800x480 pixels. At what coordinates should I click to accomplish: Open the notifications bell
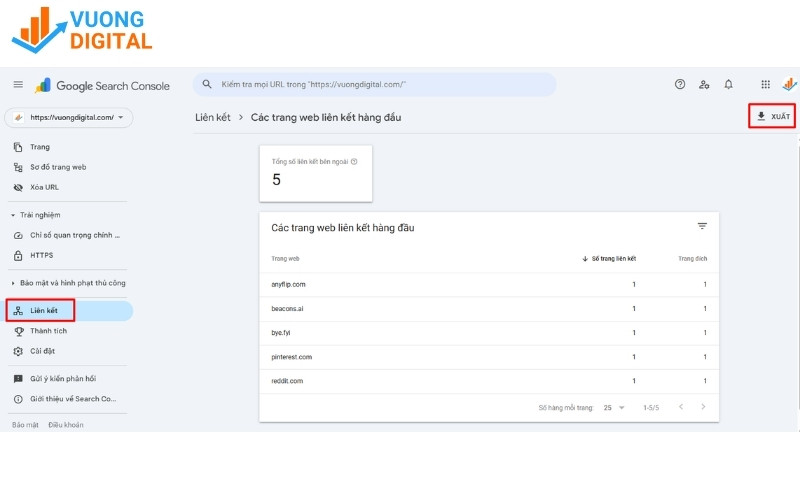[728, 85]
